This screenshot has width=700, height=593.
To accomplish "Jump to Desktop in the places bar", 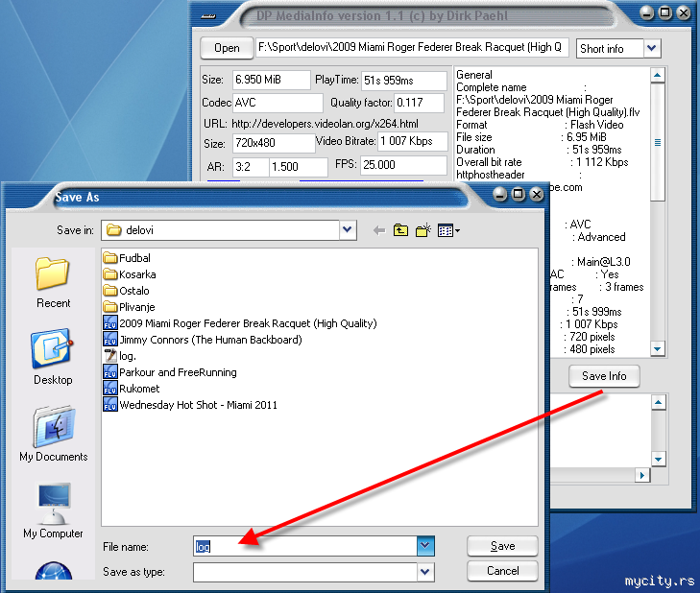I will [x=53, y=357].
